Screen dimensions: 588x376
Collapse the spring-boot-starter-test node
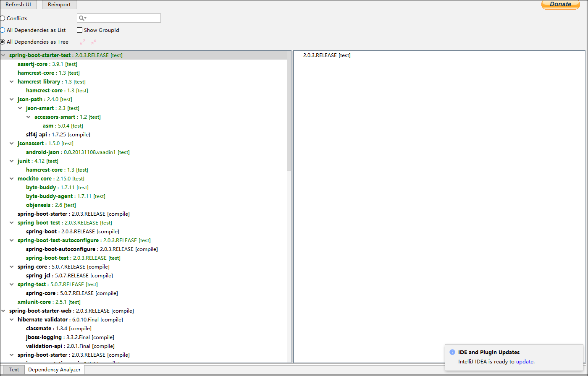pos(4,55)
